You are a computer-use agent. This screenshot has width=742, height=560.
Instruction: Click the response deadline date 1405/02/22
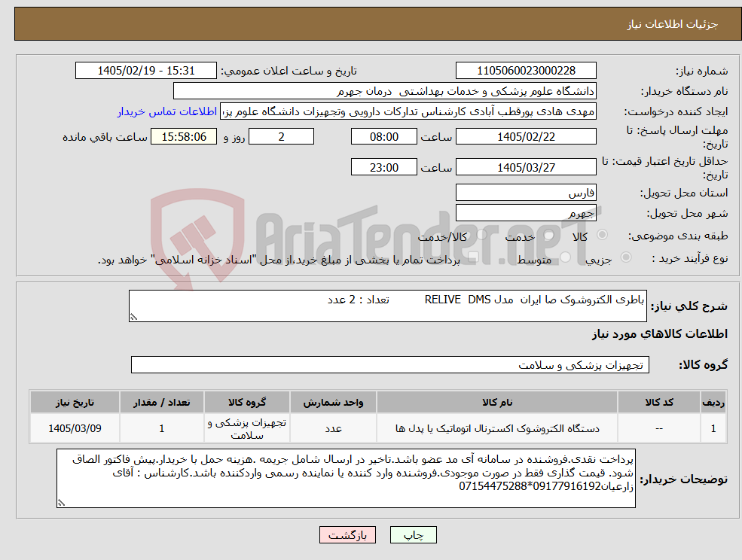526,137
